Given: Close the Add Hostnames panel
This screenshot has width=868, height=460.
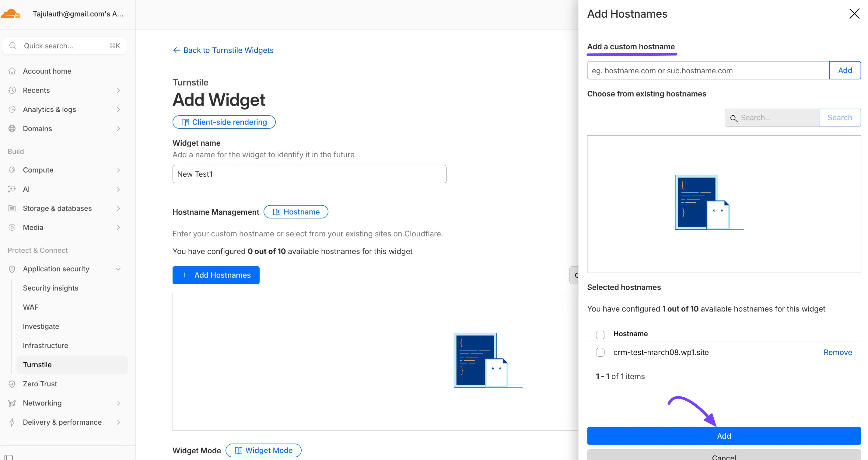Looking at the screenshot, I should pos(854,14).
